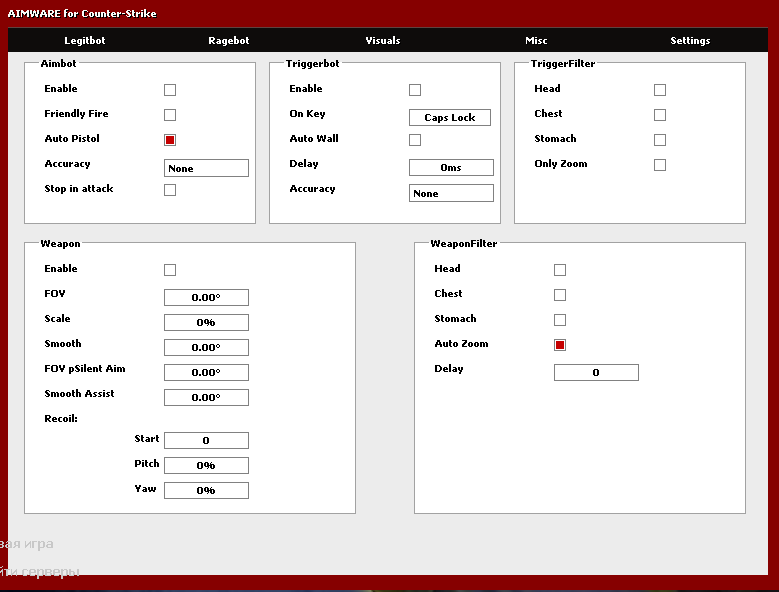Select the Legitbot tab
The image size is (779, 592).
click(84, 41)
